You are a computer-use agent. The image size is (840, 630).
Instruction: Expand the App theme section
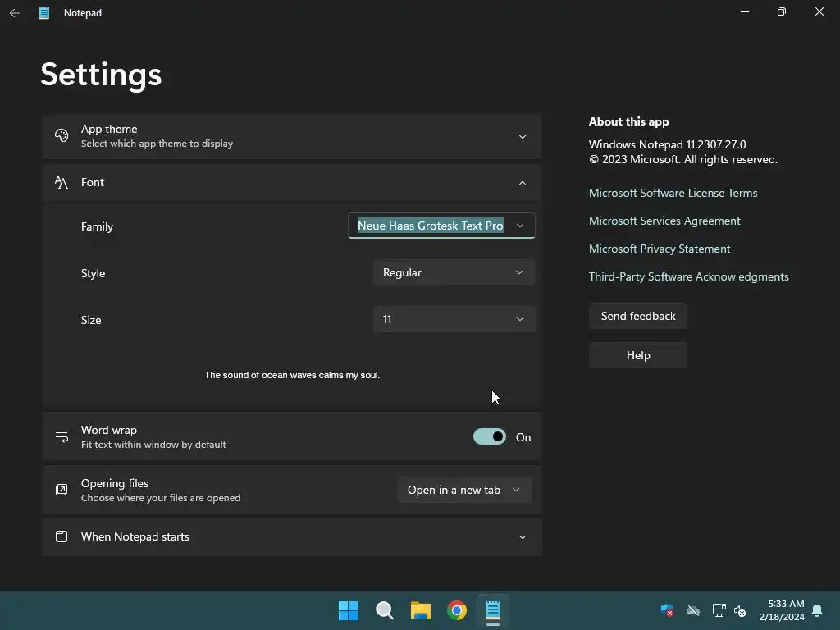tap(523, 137)
